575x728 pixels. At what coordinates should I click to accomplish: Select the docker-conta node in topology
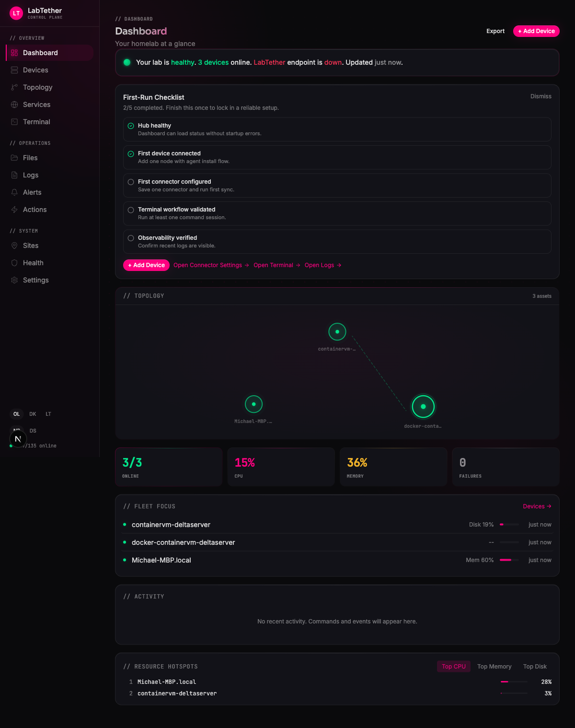[423, 407]
